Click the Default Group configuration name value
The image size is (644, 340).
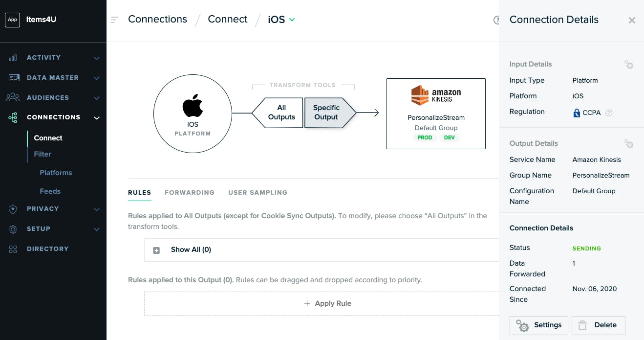[x=594, y=191]
